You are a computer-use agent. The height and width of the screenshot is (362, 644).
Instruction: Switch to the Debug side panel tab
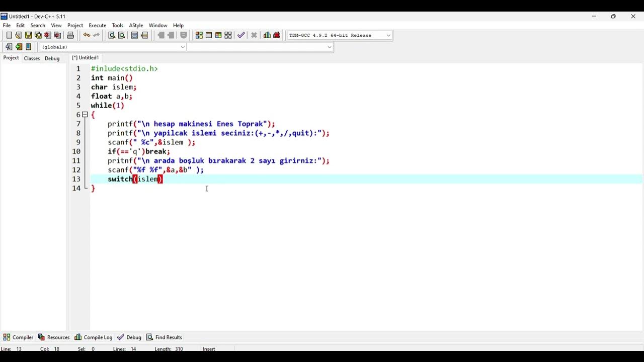click(x=52, y=58)
